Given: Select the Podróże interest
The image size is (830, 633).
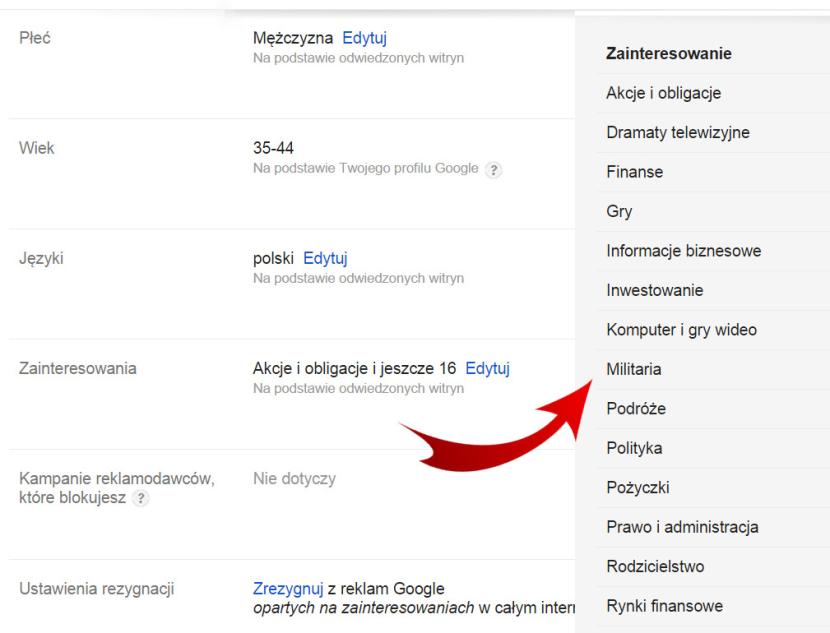Looking at the screenshot, I should click(x=635, y=409).
